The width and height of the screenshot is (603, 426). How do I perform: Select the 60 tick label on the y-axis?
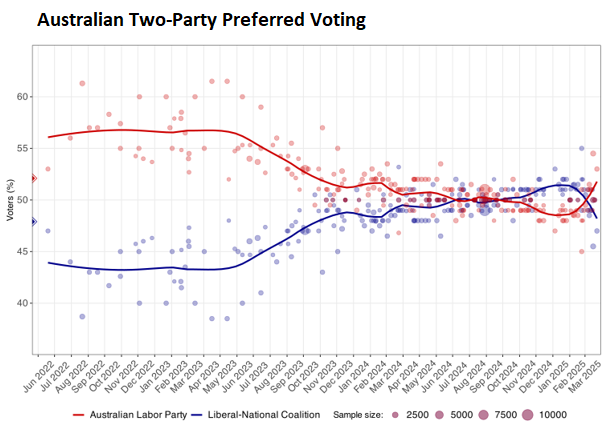coord(22,97)
